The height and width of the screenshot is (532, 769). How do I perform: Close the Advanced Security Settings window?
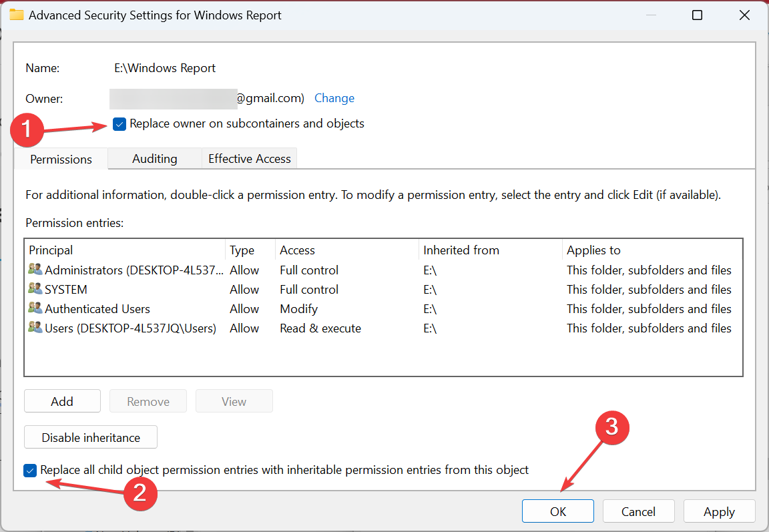pyautogui.click(x=744, y=15)
